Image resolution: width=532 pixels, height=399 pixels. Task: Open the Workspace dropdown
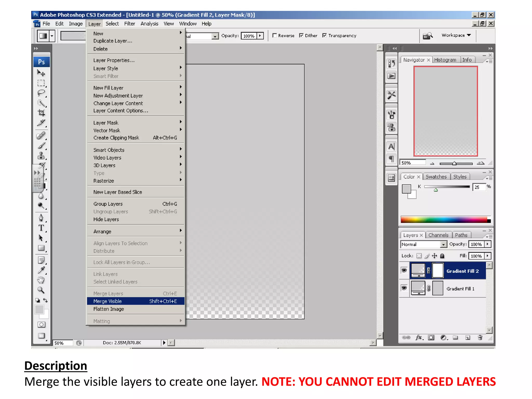(x=456, y=35)
